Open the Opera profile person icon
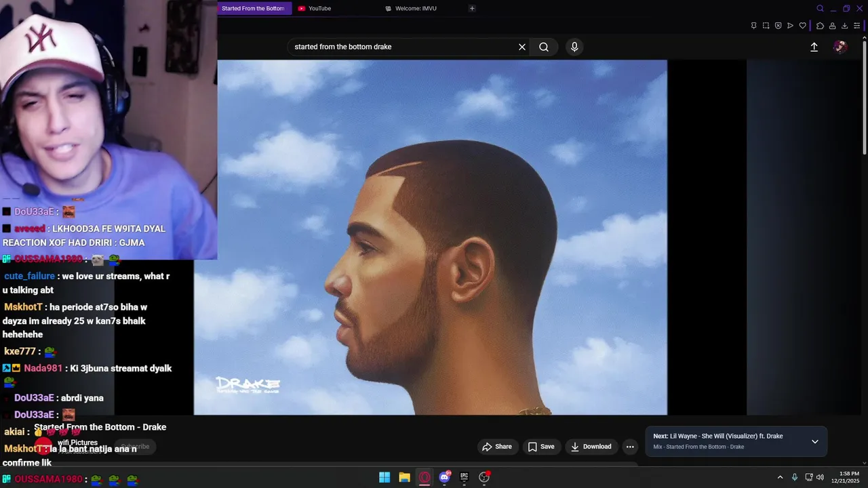 [832, 26]
